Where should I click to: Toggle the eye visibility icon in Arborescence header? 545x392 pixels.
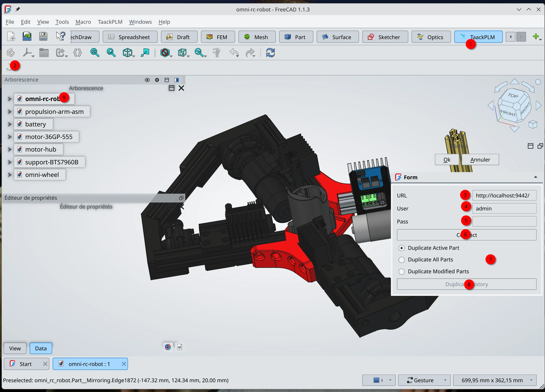147,80
